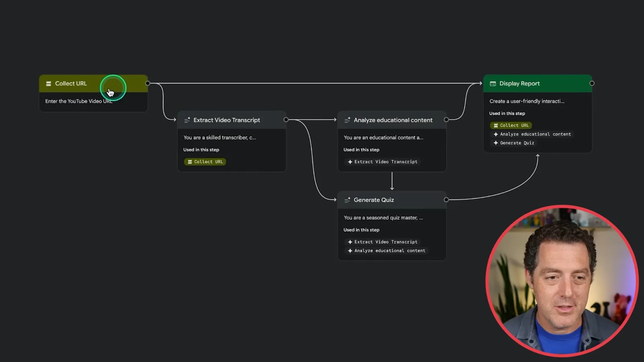
Task: Click Extract Video Transcript chip in Analyze node
Action: [x=382, y=162]
